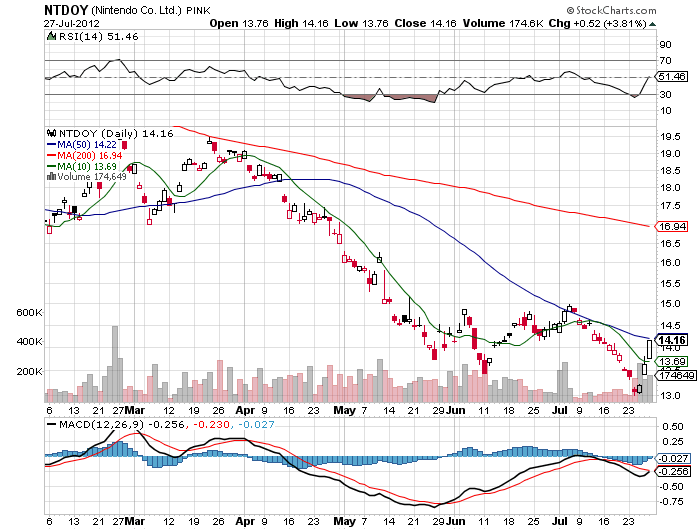Click the 30 oversold level on the RSI axis

pyautogui.click(x=665, y=94)
